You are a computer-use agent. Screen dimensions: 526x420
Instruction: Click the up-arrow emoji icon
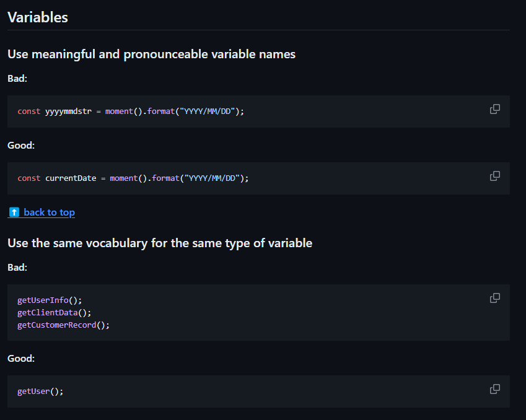point(14,212)
